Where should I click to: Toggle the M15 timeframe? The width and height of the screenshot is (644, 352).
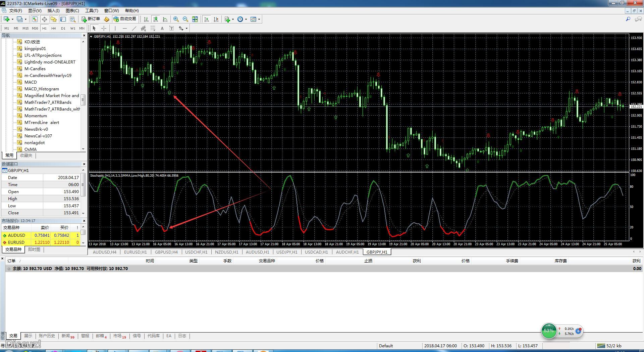tap(25, 28)
